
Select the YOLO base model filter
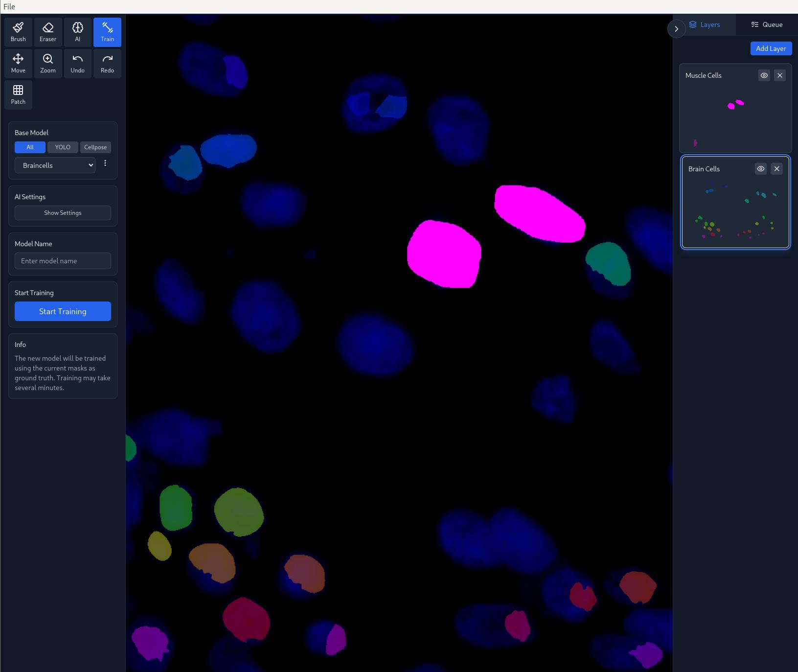(x=63, y=147)
